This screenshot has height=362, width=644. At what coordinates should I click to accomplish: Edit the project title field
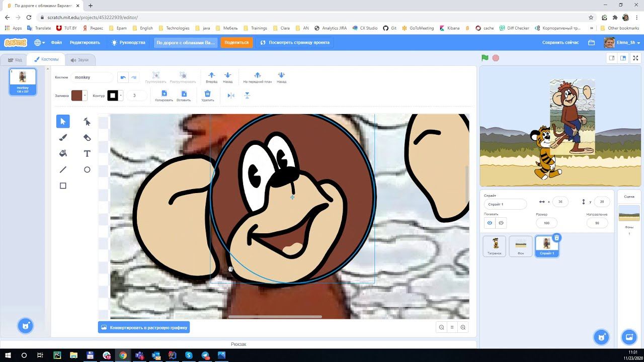(x=186, y=42)
